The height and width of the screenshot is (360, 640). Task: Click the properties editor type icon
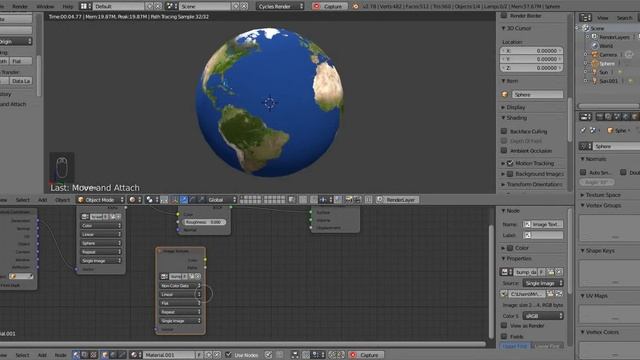tap(585, 117)
